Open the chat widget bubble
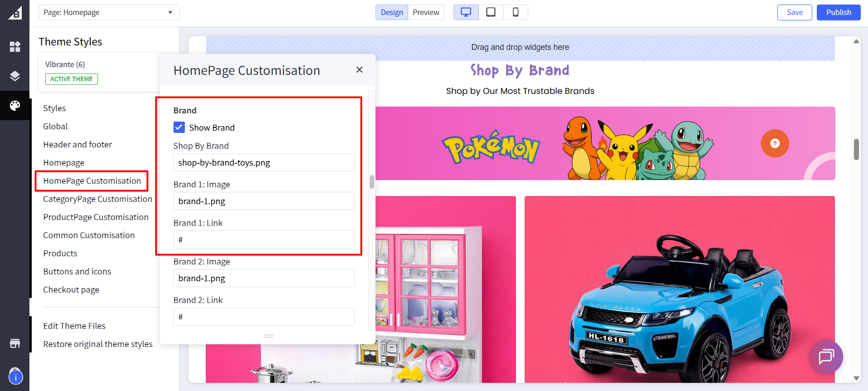The height and width of the screenshot is (391, 868). tap(826, 357)
